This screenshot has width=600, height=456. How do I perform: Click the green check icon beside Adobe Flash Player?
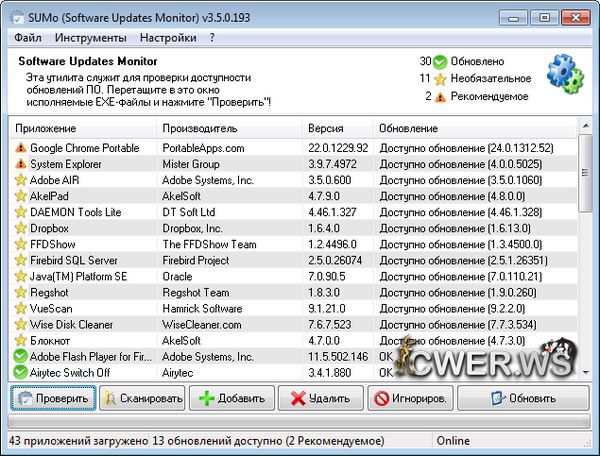[20, 356]
